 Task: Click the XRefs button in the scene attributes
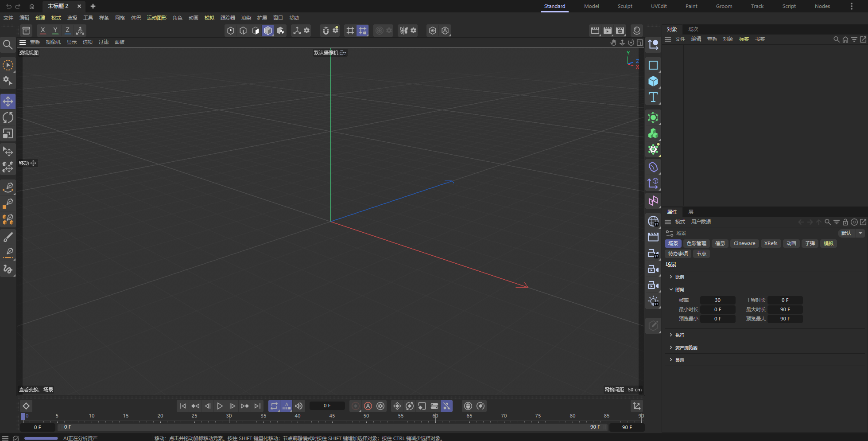(771, 243)
